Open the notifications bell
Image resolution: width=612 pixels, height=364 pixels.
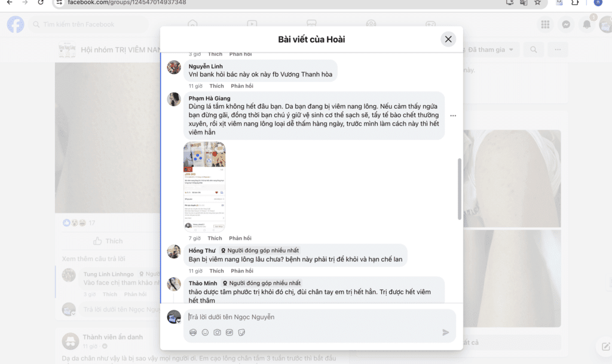587,25
